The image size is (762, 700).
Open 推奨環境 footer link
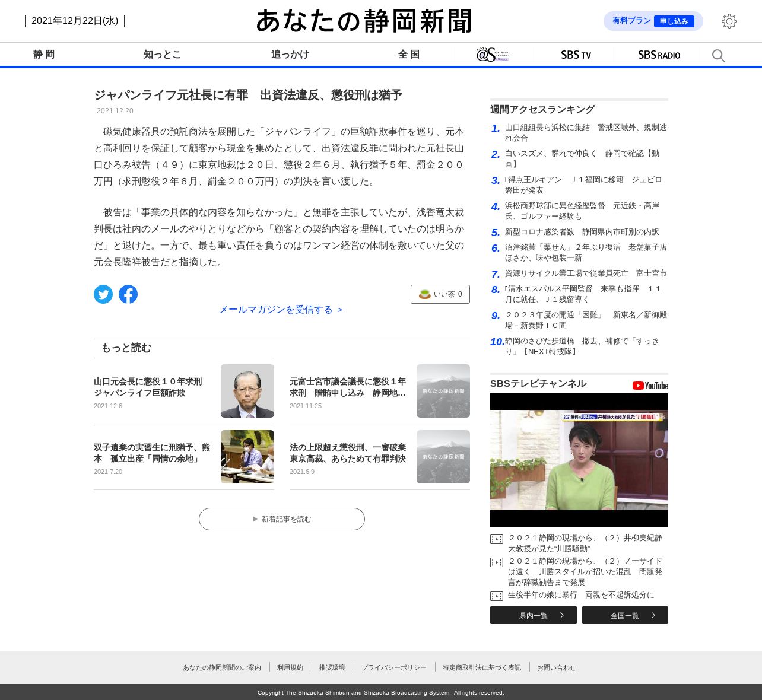point(332,668)
